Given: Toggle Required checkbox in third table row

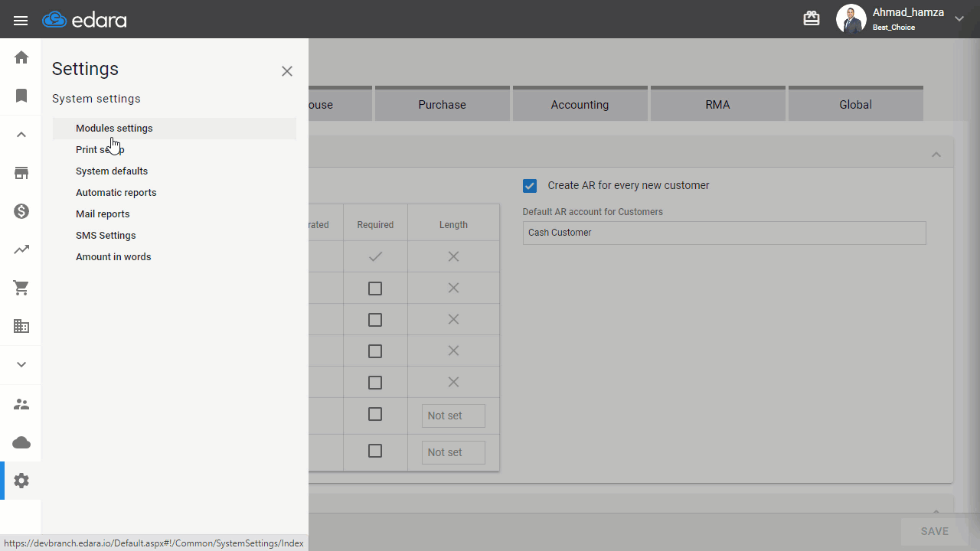Looking at the screenshot, I should (375, 320).
